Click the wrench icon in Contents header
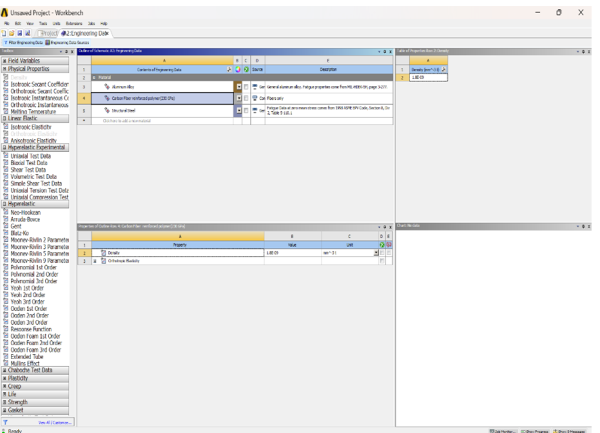The width and height of the screenshot is (600, 433). (229, 69)
